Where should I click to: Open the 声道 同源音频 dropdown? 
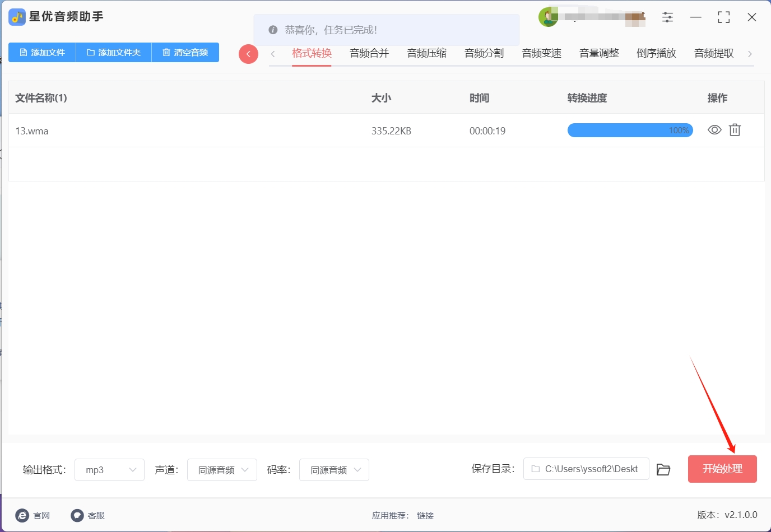(x=222, y=470)
